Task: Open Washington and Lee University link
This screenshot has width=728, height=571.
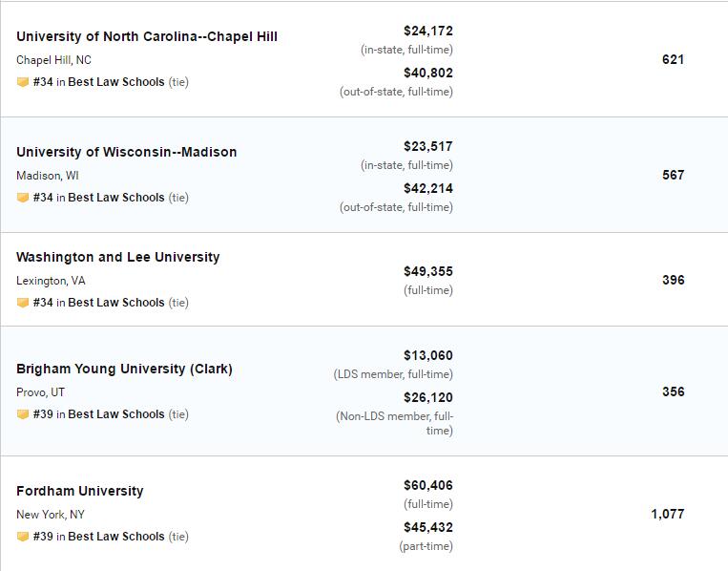Action: tap(117, 257)
